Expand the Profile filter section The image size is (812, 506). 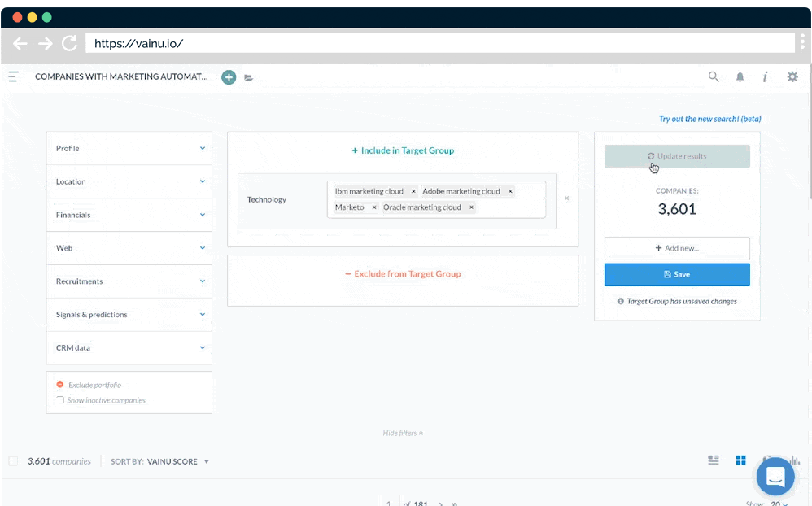click(x=129, y=148)
